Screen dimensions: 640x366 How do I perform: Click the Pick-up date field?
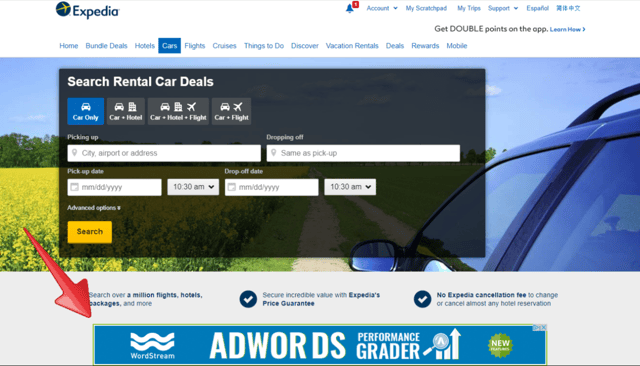pos(115,187)
